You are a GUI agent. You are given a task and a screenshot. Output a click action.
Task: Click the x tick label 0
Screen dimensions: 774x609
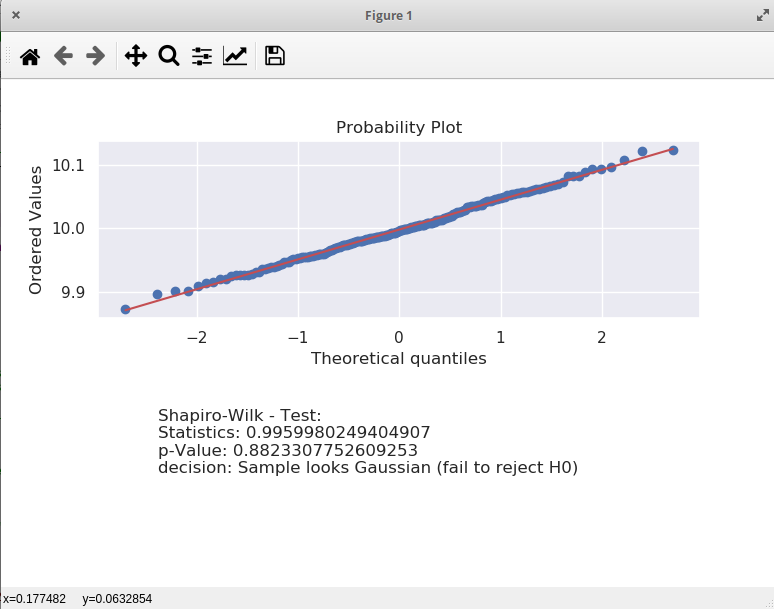coord(399,338)
